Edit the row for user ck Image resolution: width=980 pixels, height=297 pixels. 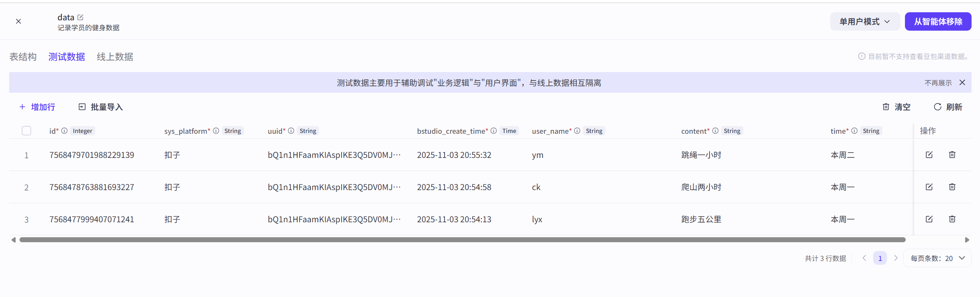point(929,187)
